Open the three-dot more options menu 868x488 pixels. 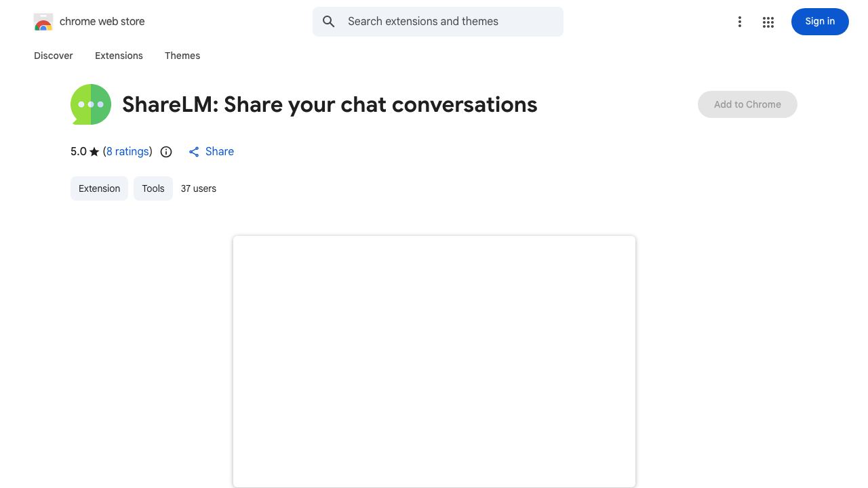click(740, 22)
